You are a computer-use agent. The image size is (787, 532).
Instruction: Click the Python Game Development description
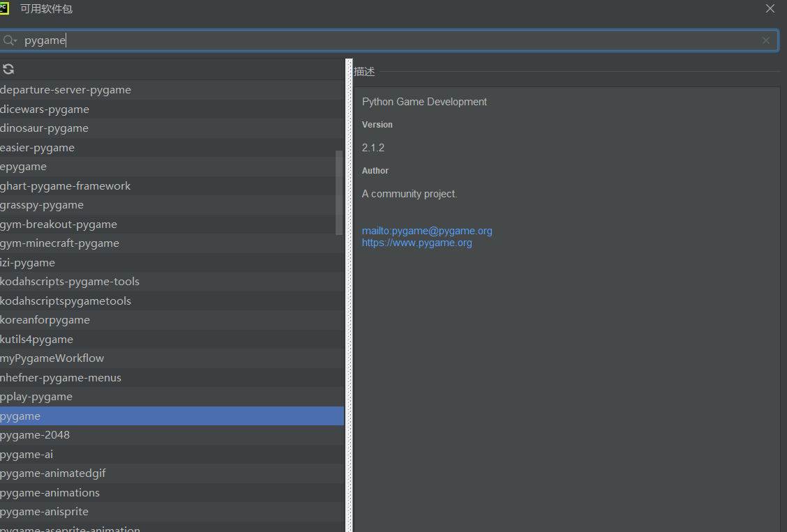pos(424,102)
